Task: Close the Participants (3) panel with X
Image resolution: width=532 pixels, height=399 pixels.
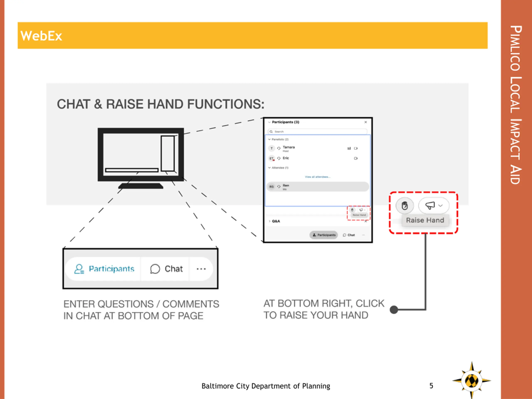Action: (366, 122)
